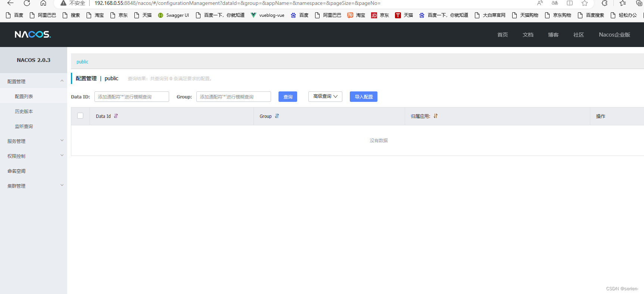Switch to the public namespace tab

pos(83,62)
